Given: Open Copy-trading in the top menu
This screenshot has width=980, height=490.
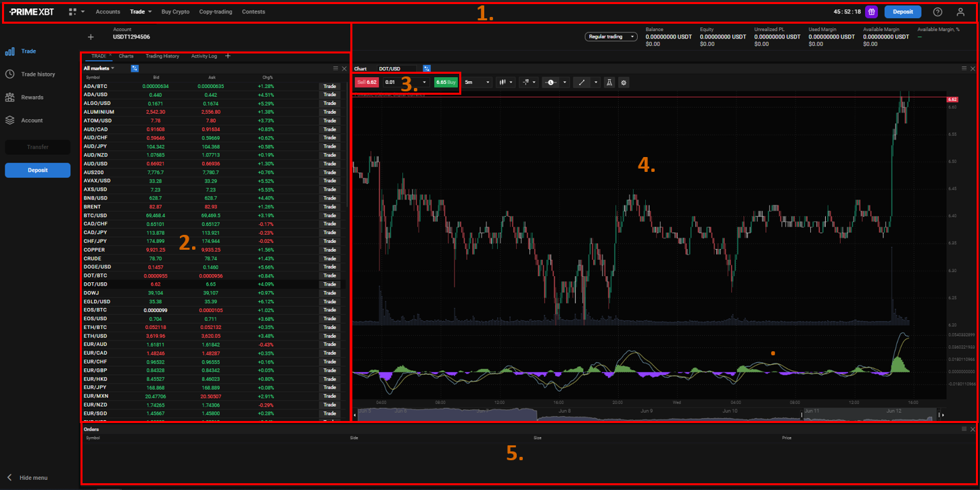Looking at the screenshot, I should pos(215,12).
